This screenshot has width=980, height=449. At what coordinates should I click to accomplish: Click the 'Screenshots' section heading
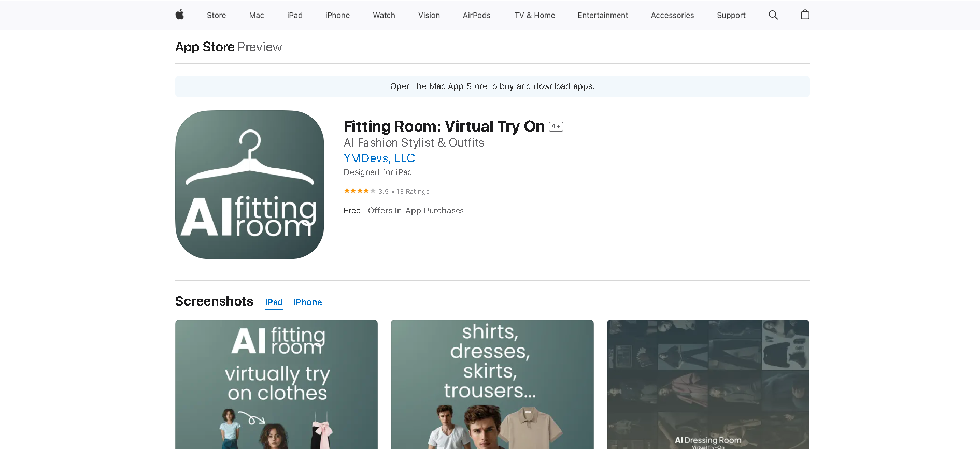click(x=214, y=301)
